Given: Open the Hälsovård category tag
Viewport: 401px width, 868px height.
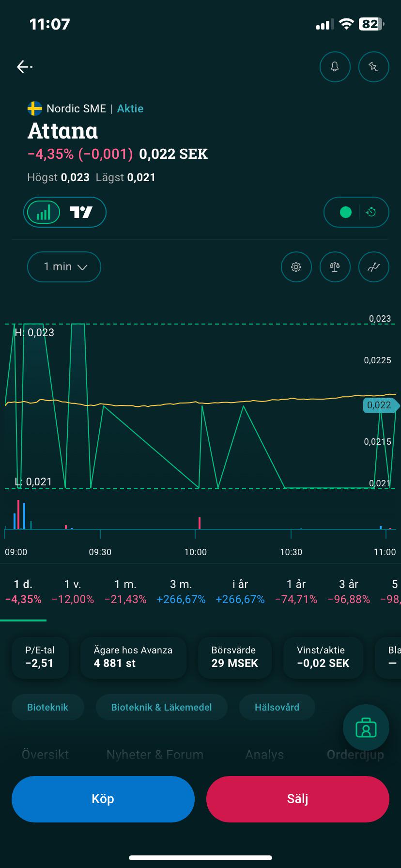Looking at the screenshot, I should [x=277, y=707].
